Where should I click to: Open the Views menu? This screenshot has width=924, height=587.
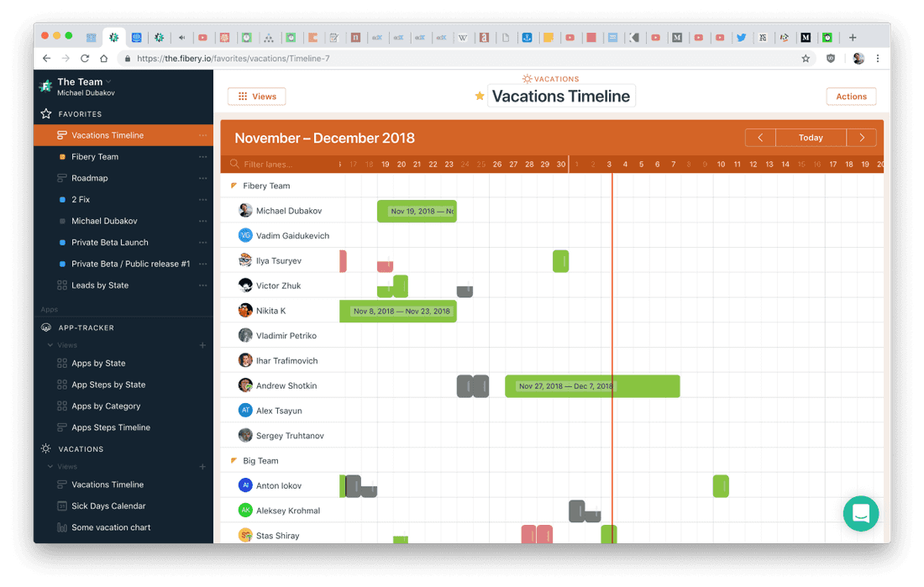[x=256, y=96]
